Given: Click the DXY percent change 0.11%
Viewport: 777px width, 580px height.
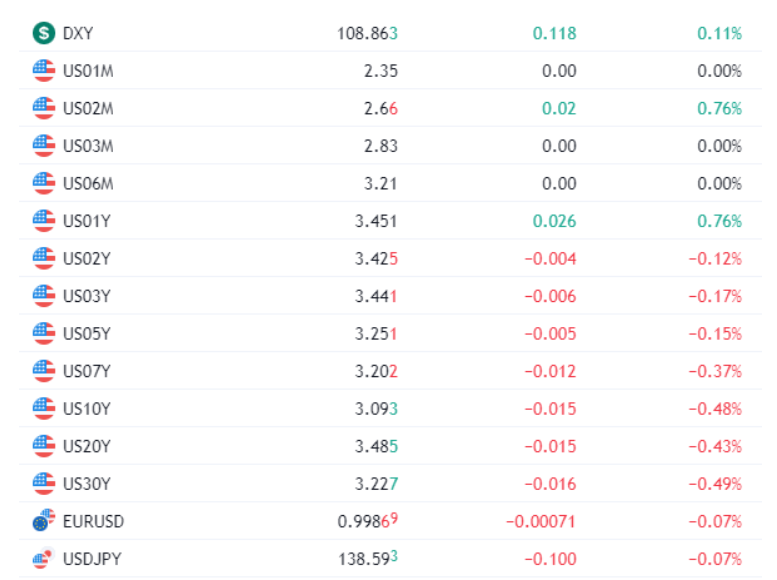Looking at the screenshot, I should pyautogui.click(x=720, y=33).
